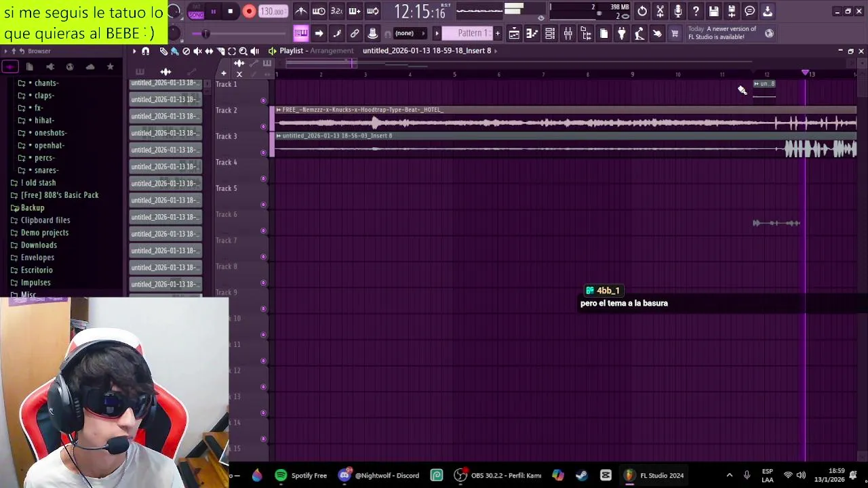Click the 130.000 tempo field
868x488 pixels.
click(273, 12)
